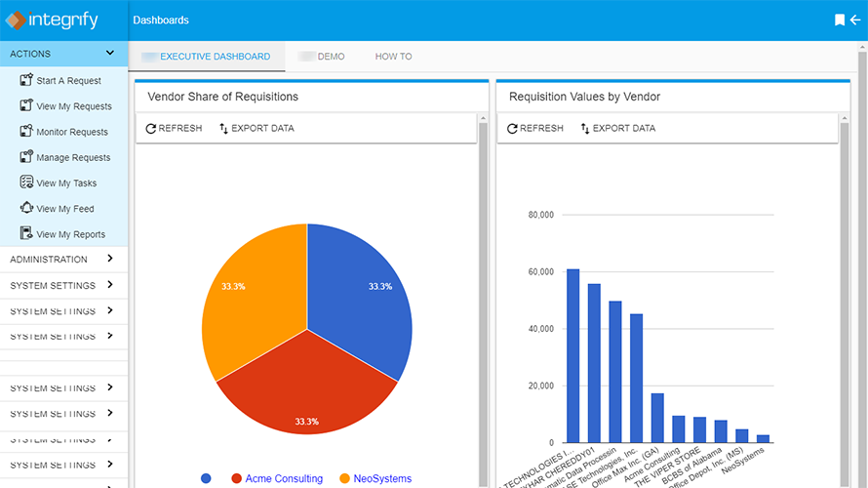Open Manage Requests
This screenshot has width=868, height=488.
[x=73, y=157]
